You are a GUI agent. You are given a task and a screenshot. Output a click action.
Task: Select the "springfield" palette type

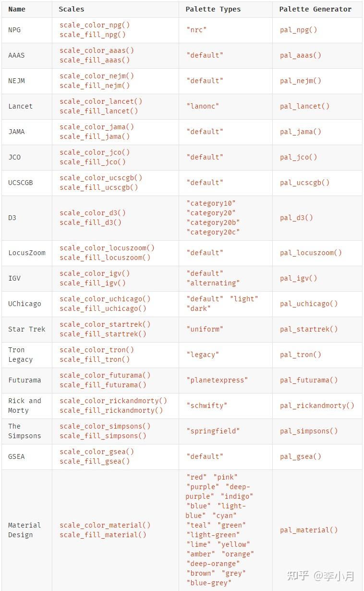(x=213, y=431)
